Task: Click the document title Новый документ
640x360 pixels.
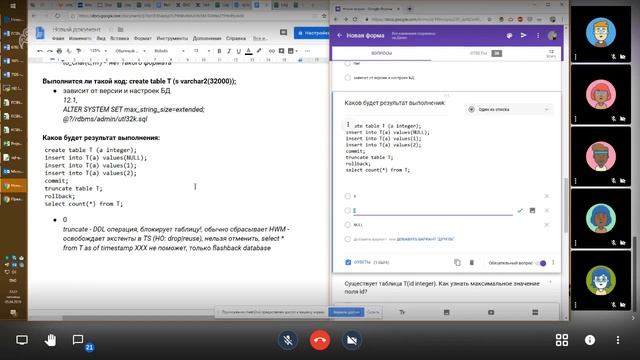Action: point(76,29)
